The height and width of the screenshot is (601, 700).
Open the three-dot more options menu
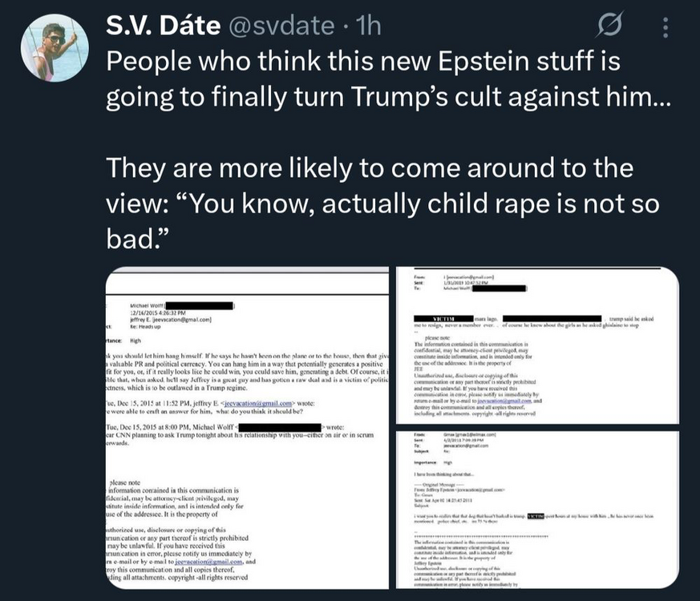point(665,29)
